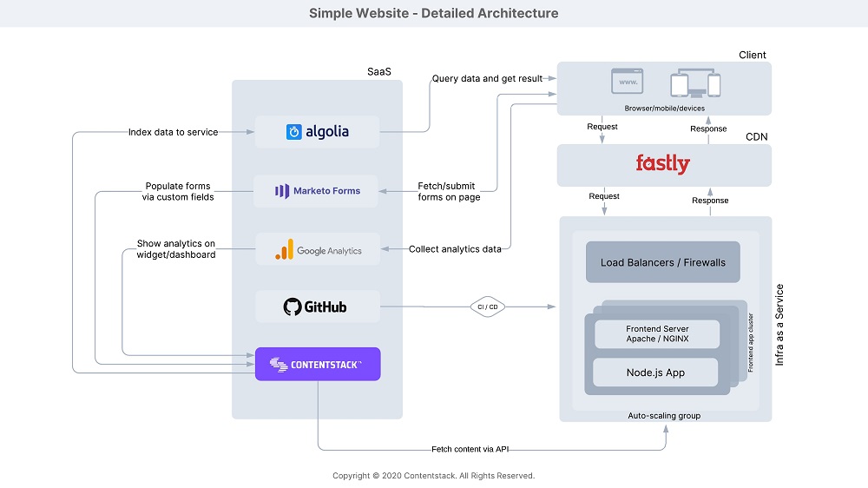The height and width of the screenshot is (488, 868).
Task: Click the www browser window icon
Action: click(x=628, y=82)
